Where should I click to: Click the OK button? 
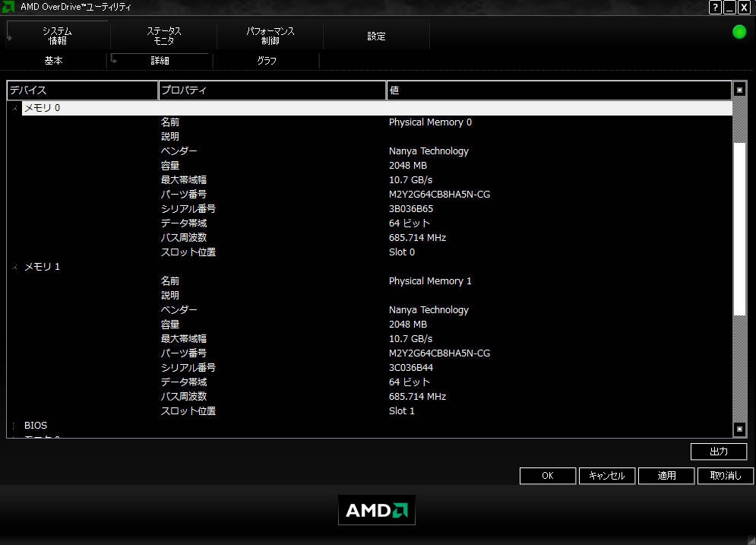click(547, 476)
